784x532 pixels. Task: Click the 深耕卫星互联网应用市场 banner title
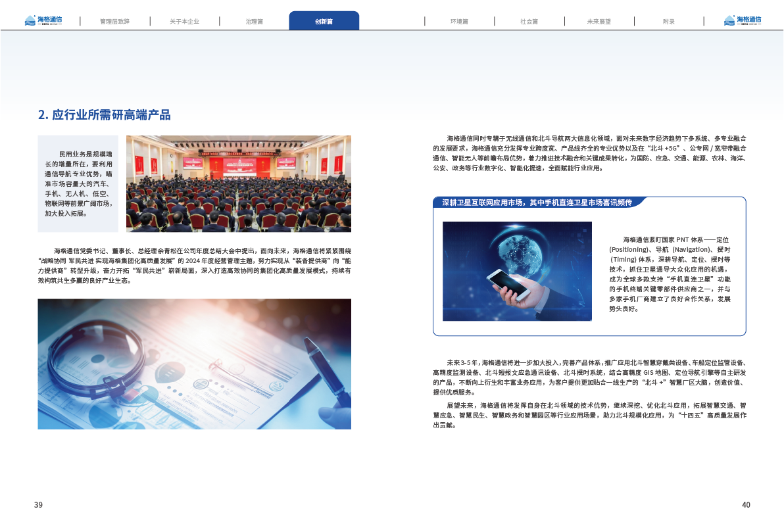537,203
